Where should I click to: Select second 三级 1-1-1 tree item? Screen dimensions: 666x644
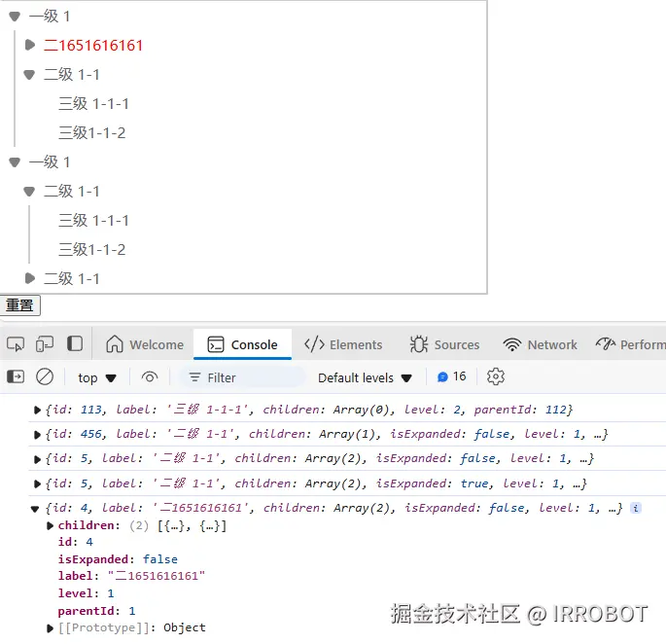[x=93, y=220]
